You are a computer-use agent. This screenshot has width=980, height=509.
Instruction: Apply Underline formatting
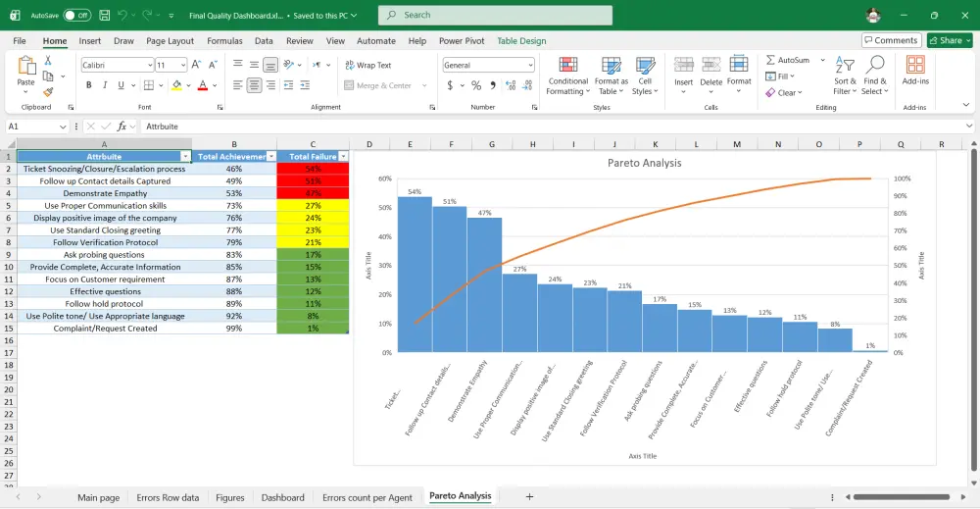(x=121, y=85)
